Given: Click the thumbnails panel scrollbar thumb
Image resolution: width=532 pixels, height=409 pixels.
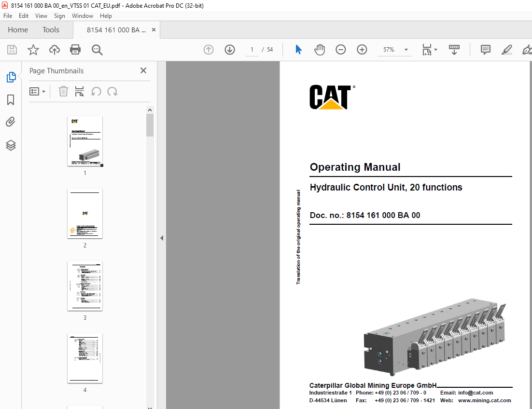Looking at the screenshot, I should point(150,125).
